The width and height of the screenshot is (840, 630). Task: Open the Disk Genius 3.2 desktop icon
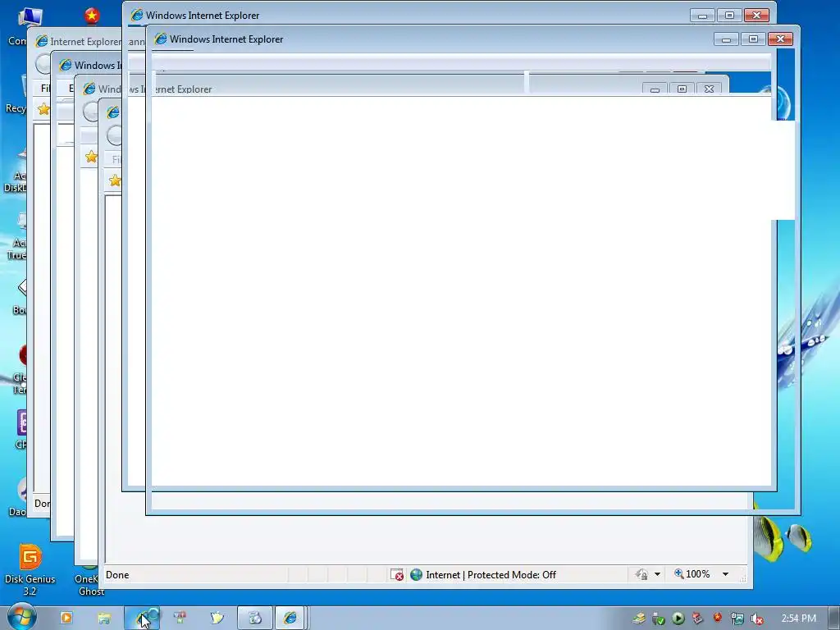pyautogui.click(x=30, y=570)
